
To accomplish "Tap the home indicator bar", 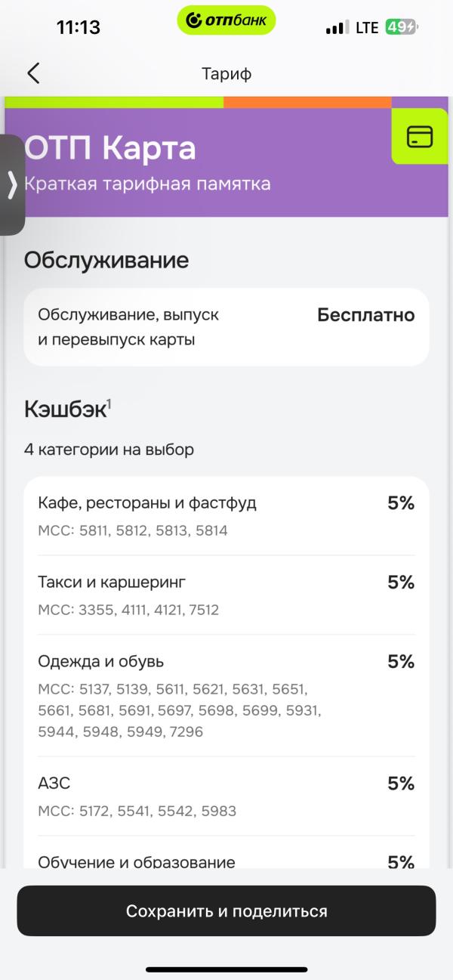I will pyautogui.click(x=226, y=969).
